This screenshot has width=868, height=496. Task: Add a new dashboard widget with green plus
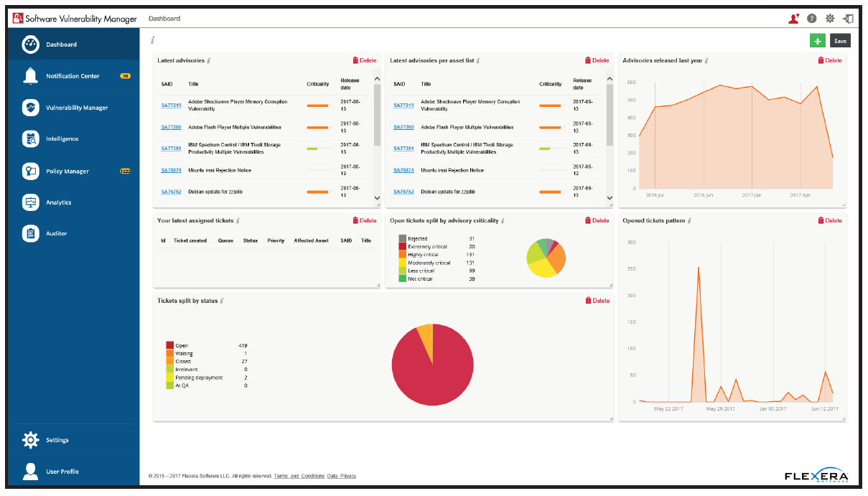click(817, 41)
